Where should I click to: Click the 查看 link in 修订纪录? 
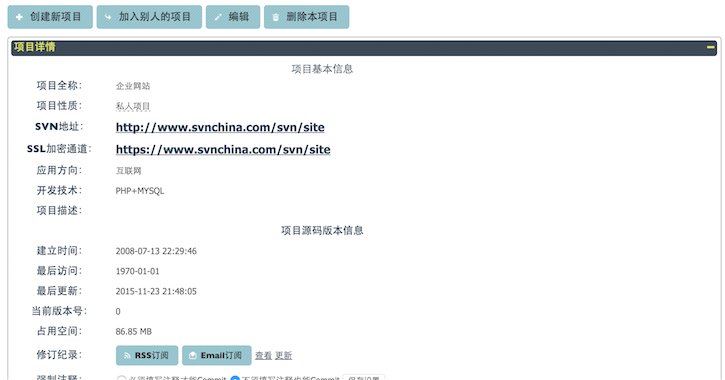pyautogui.click(x=263, y=355)
